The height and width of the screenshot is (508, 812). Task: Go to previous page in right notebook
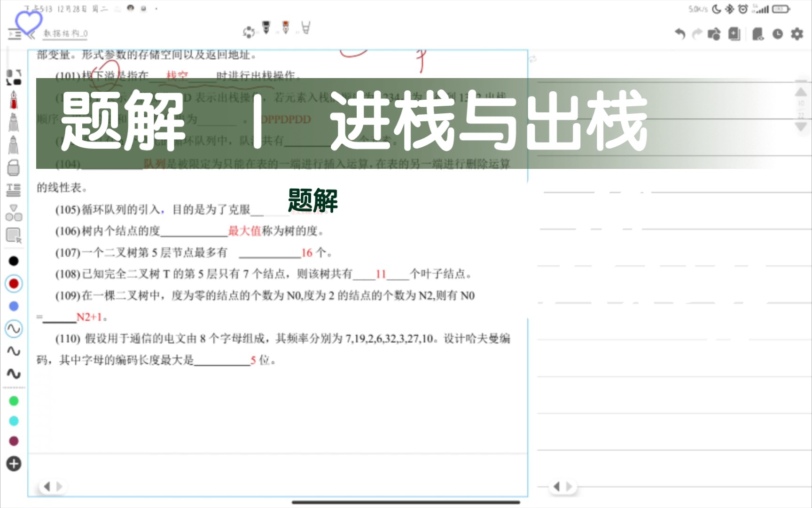[x=556, y=486]
